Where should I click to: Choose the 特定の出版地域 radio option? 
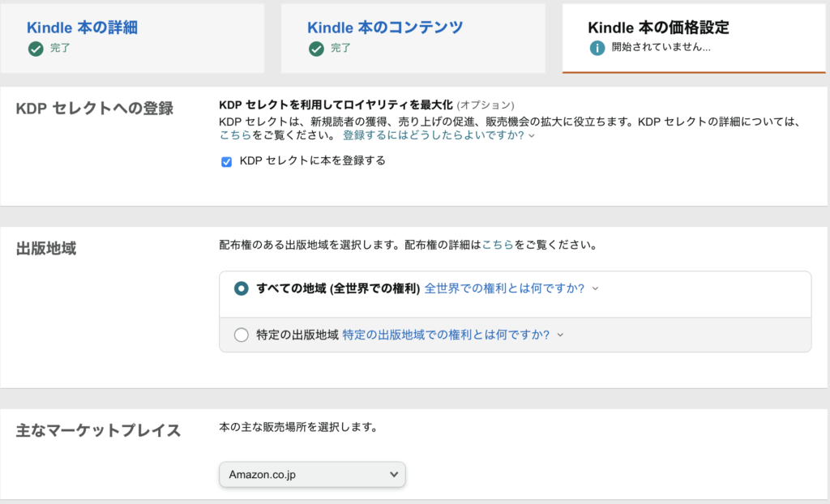242,335
